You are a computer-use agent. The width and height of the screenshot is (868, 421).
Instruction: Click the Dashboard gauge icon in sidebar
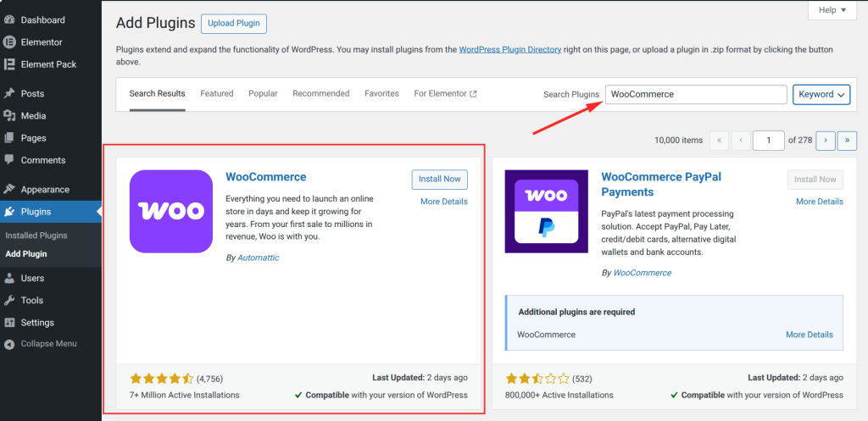click(8, 20)
